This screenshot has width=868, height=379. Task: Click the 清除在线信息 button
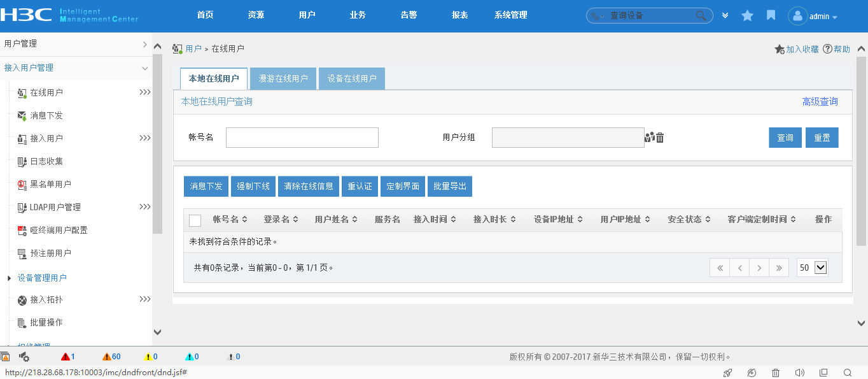[x=309, y=186]
